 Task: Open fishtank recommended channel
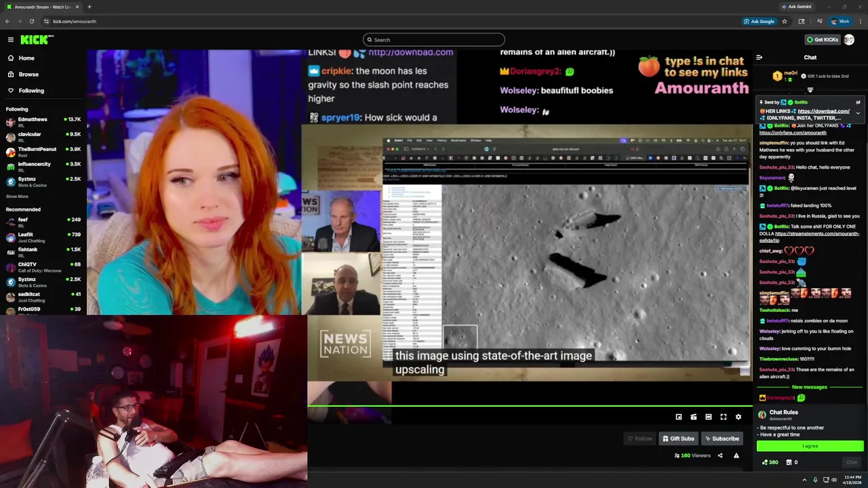[x=43, y=251]
